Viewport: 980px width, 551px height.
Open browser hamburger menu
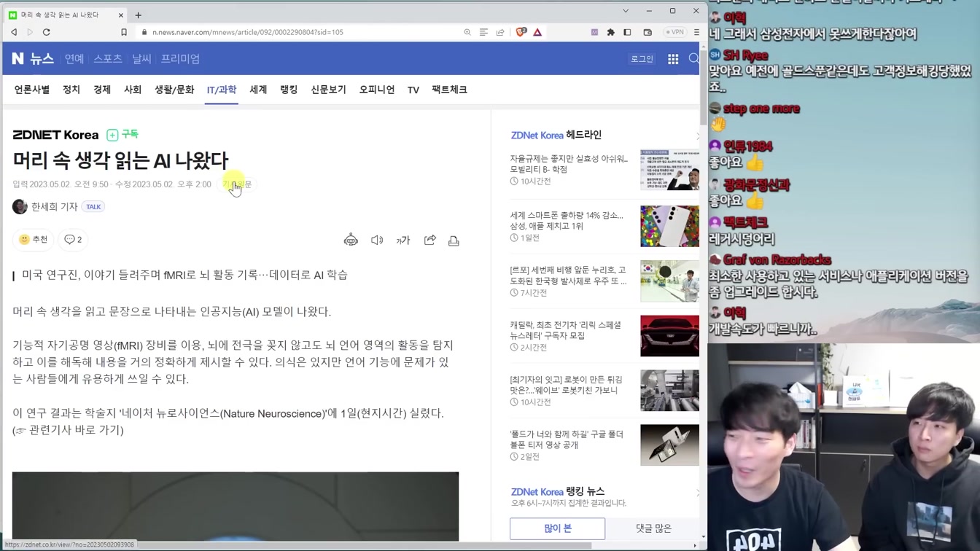point(696,32)
